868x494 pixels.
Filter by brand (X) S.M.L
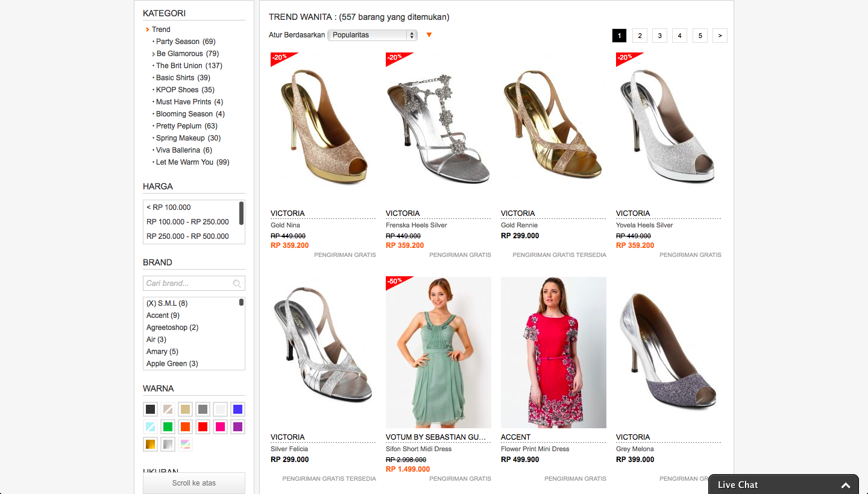pyautogui.click(x=167, y=303)
